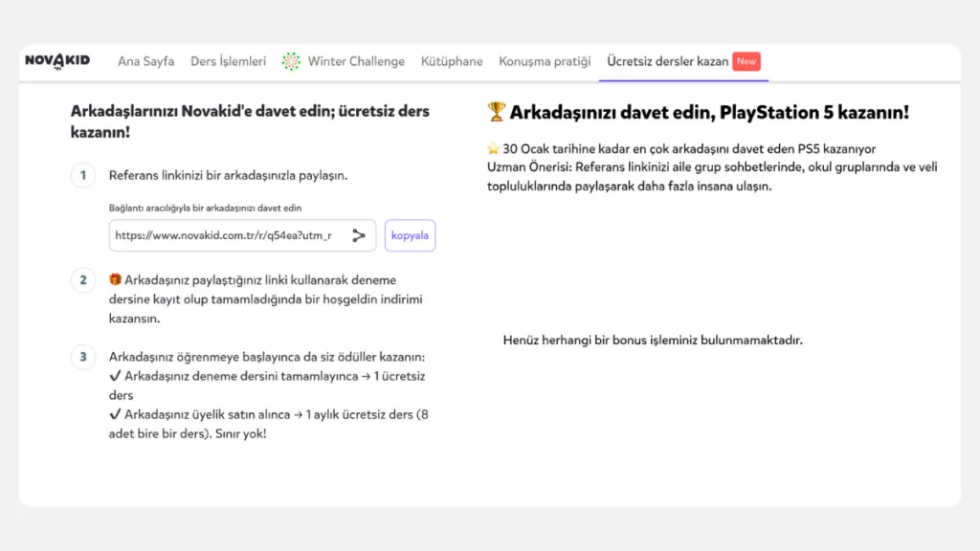Switch to Kütüphane tab
Viewport: 980px width, 551px height.
tap(452, 61)
